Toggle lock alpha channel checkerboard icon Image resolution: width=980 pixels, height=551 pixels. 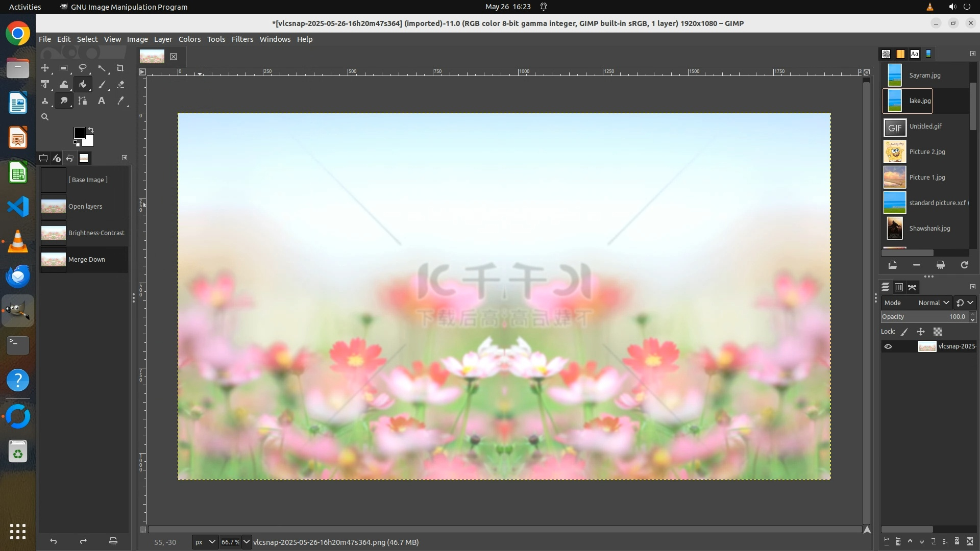[938, 332]
